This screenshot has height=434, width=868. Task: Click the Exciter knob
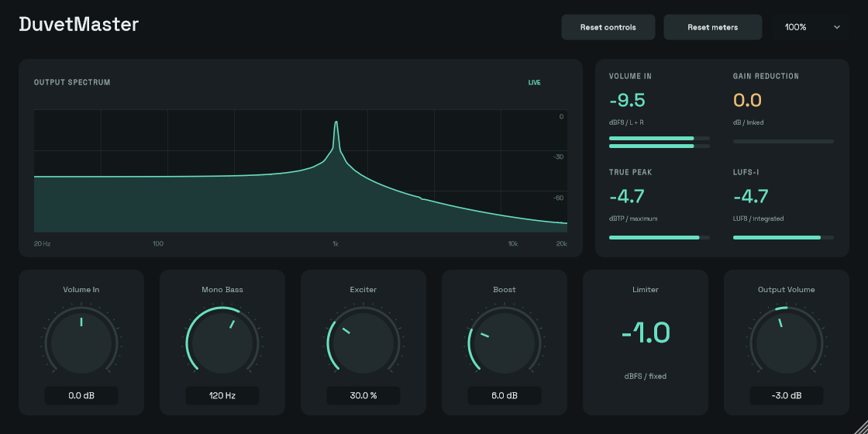pyautogui.click(x=363, y=343)
